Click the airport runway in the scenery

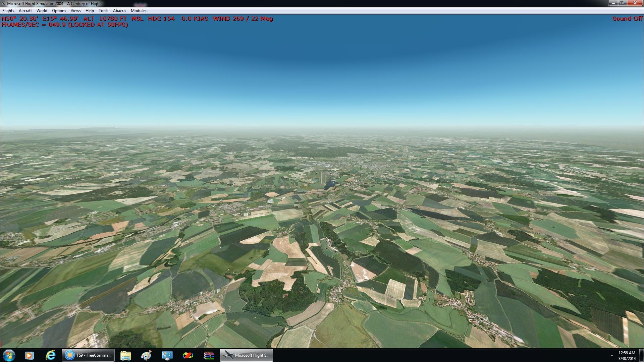322,177
